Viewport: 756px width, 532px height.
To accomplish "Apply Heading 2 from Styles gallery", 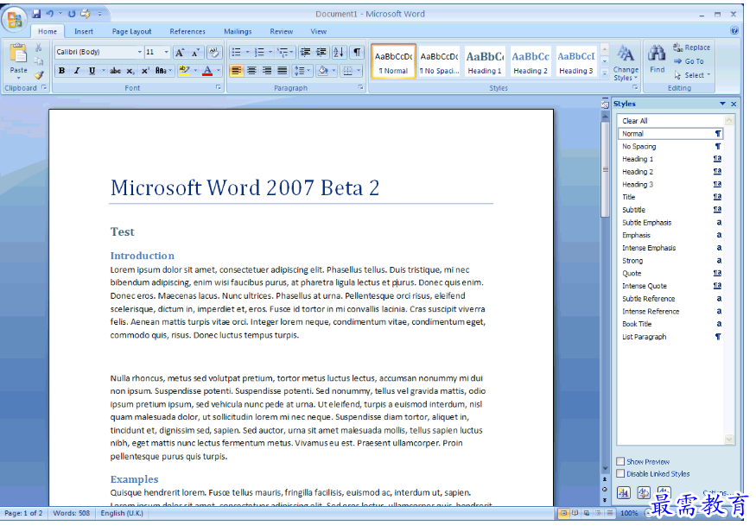I will tap(530, 61).
